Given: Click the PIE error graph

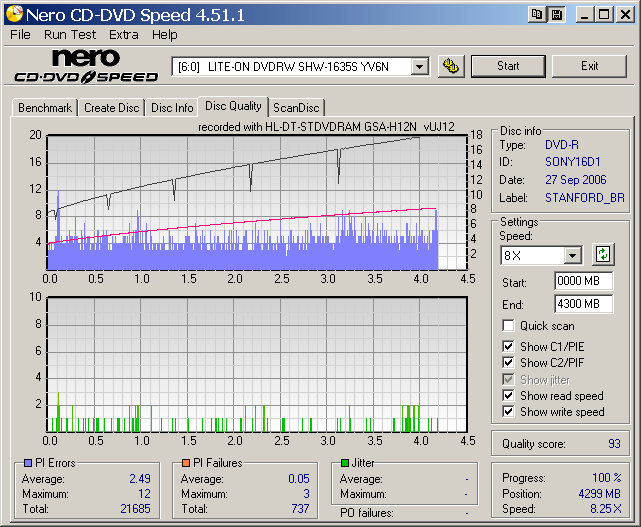Looking at the screenshot, I should point(257,202).
